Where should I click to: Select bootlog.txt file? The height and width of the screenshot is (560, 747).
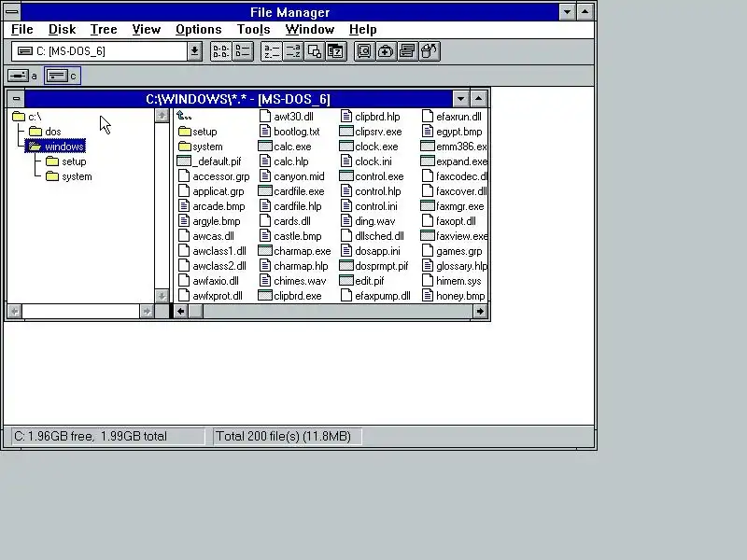tap(289, 132)
